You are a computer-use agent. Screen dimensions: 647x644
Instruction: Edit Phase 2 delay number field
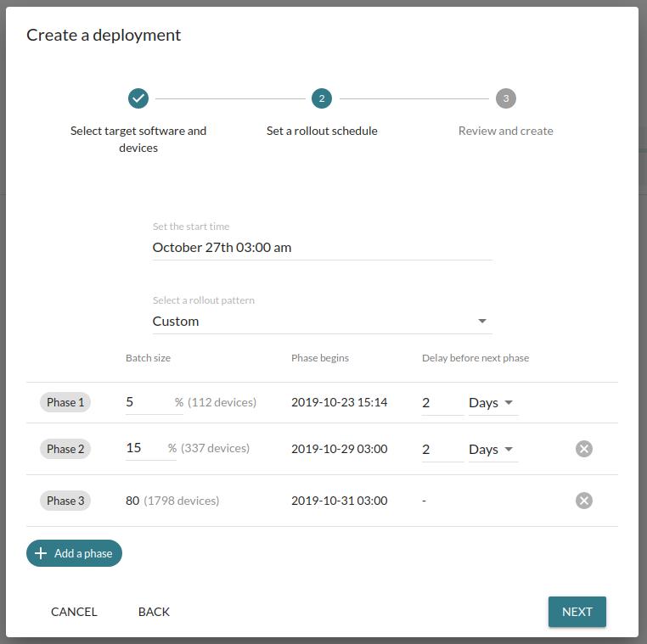(x=442, y=450)
